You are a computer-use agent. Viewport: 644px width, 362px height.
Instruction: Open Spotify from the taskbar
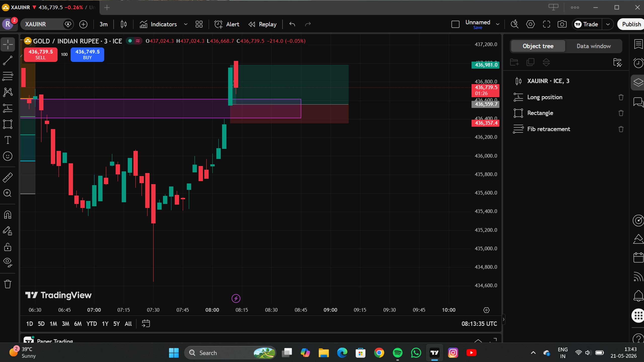click(x=397, y=353)
